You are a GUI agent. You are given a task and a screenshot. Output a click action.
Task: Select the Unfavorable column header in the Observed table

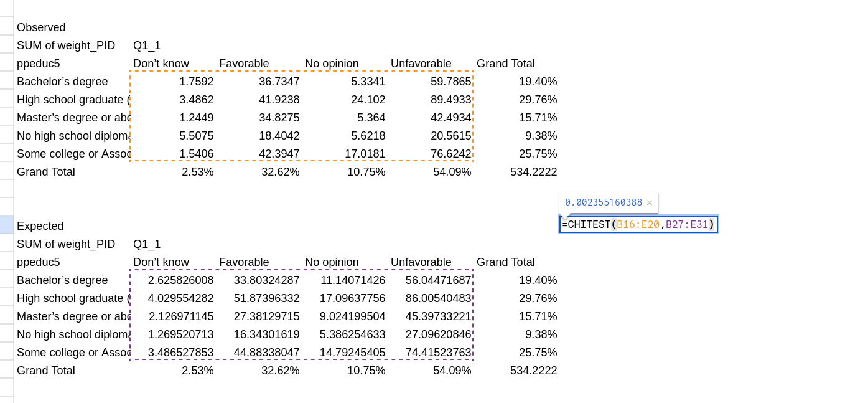421,64
